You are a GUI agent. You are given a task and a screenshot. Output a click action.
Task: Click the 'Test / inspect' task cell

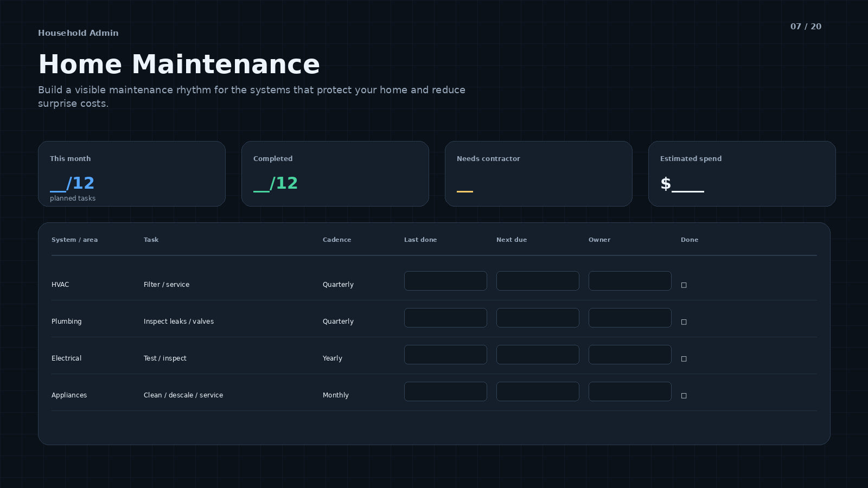click(x=165, y=358)
